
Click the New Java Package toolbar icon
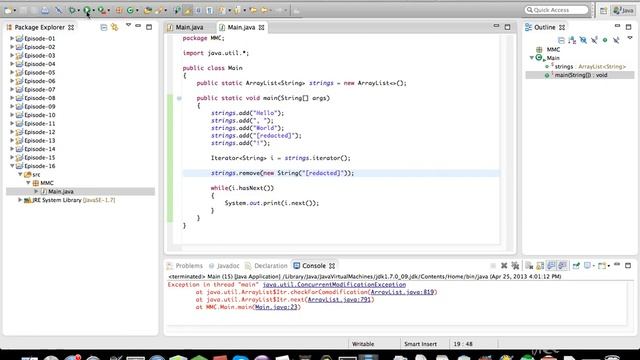(119, 10)
